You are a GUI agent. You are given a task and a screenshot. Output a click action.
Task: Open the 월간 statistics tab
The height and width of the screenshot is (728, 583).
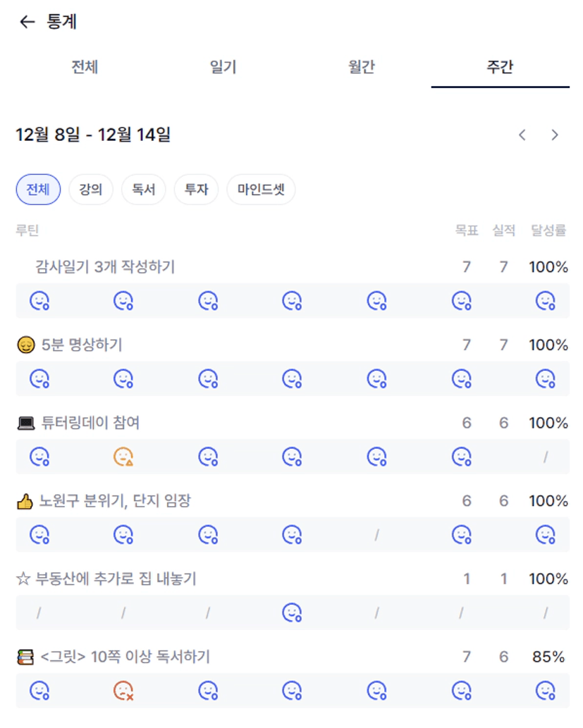pyautogui.click(x=361, y=68)
